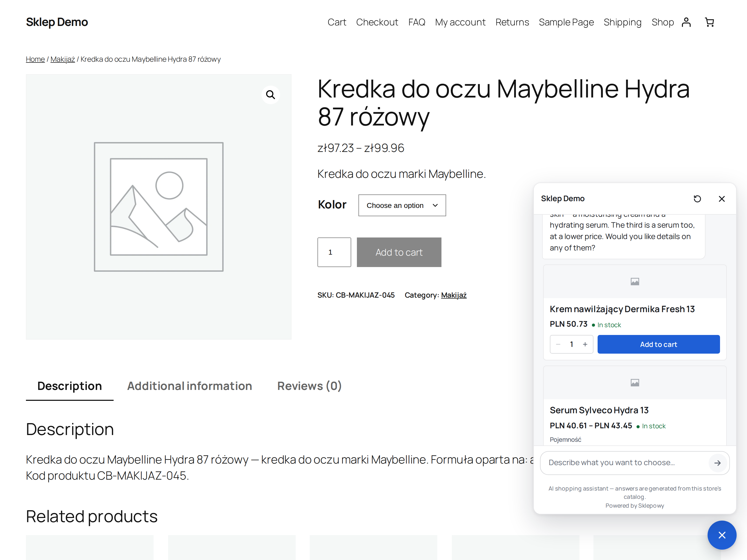
Task: Close the Sklep Demo chat panel
Action: [x=722, y=199]
